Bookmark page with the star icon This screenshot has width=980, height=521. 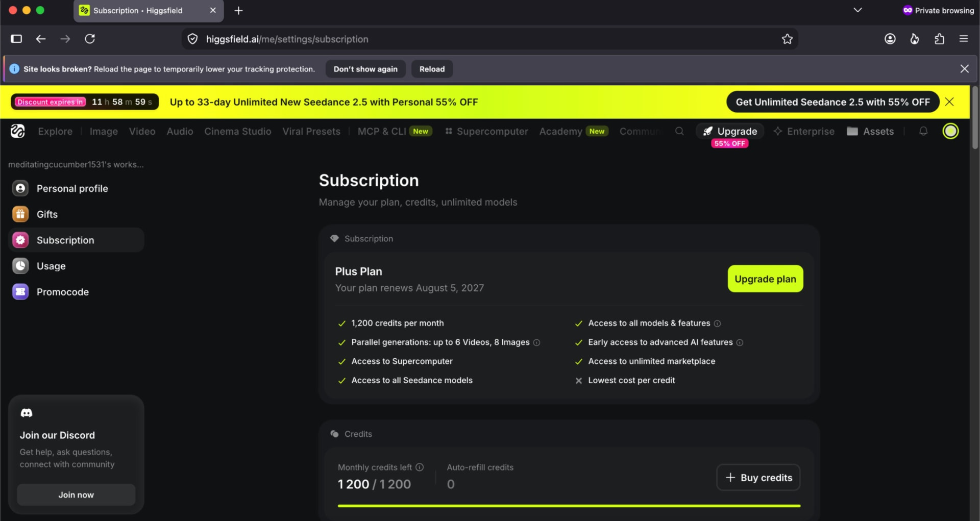tap(787, 39)
